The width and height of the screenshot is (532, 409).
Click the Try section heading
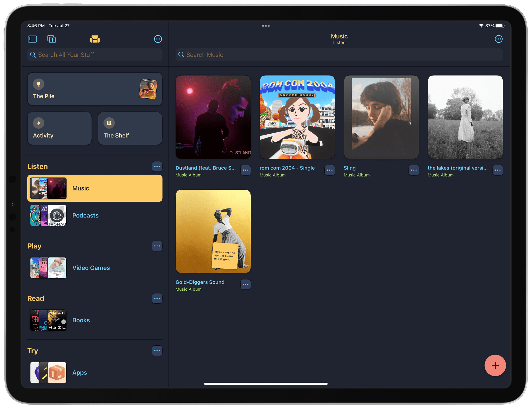[33, 351]
